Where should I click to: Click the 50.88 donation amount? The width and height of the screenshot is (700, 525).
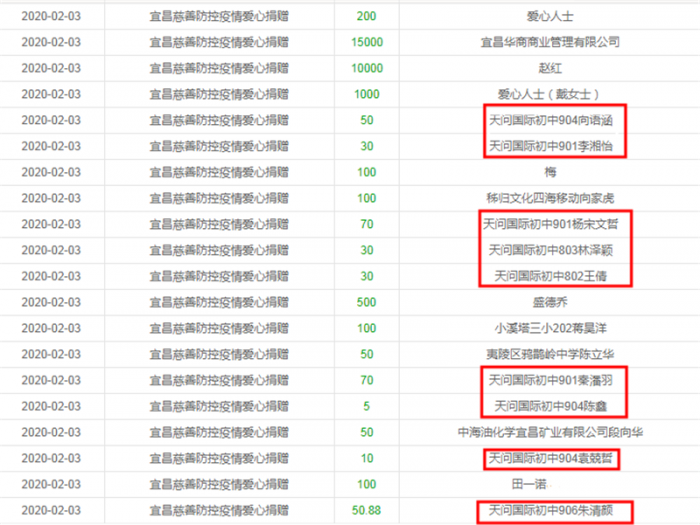click(367, 510)
